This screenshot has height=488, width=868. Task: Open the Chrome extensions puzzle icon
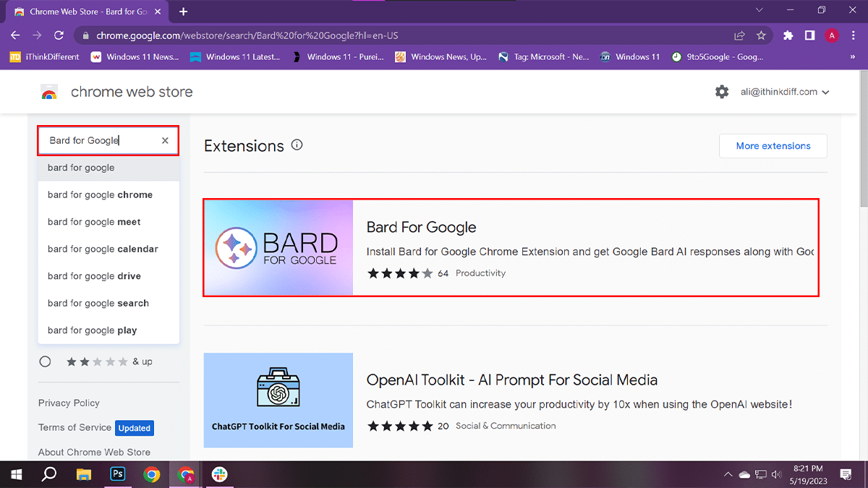pyautogui.click(x=788, y=35)
